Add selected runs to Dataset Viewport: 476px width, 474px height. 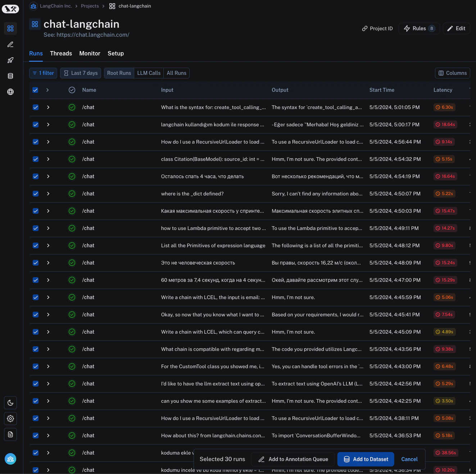coord(366,459)
